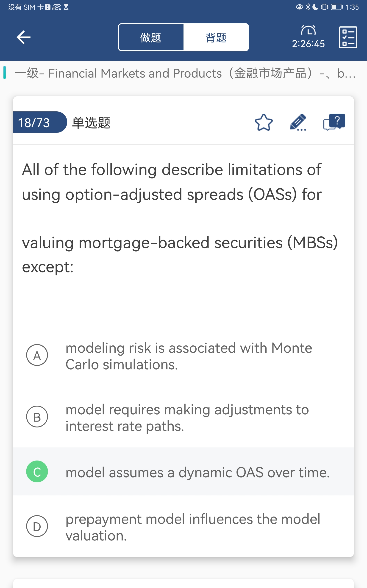
Task: Tap the 'model assumes a dynamic OAS' answer text
Action: coord(197,473)
